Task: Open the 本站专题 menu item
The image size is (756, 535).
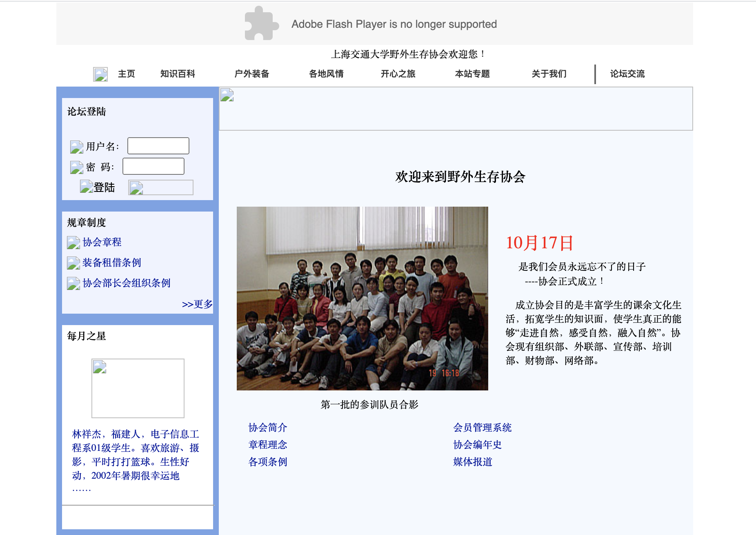Action: [x=472, y=74]
